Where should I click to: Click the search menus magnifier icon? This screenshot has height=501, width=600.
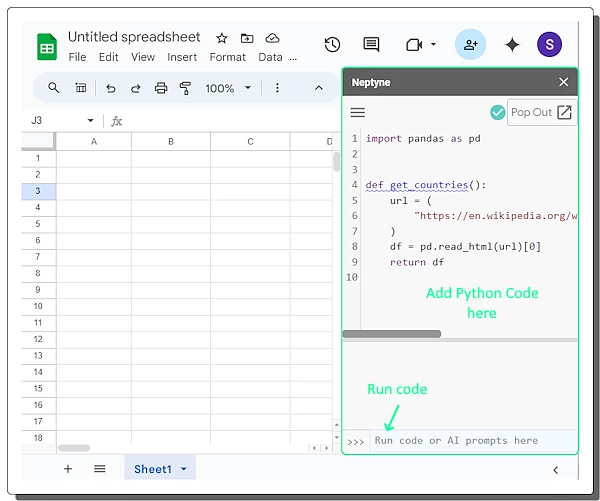(x=54, y=88)
